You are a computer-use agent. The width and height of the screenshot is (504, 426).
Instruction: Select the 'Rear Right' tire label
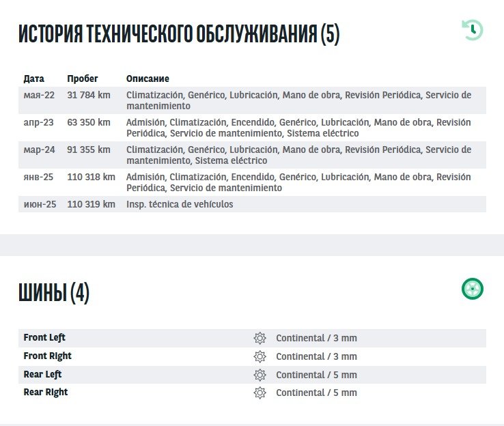click(x=46, y=393)
